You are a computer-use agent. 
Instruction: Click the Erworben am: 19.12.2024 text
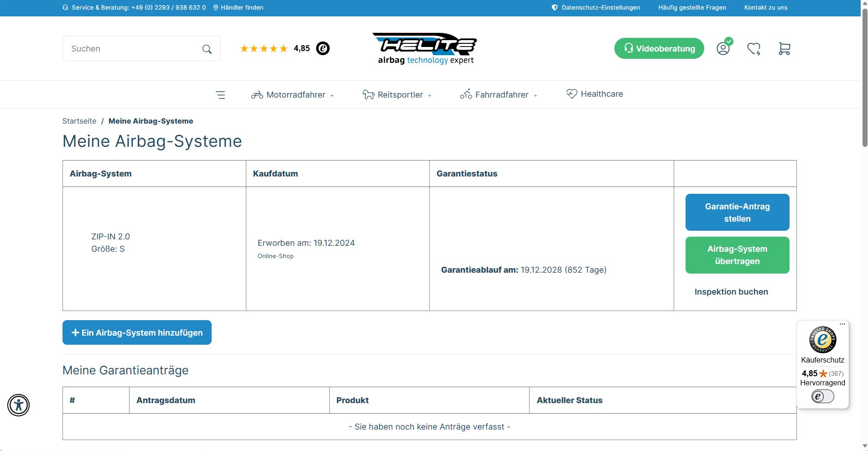point(306,243)
